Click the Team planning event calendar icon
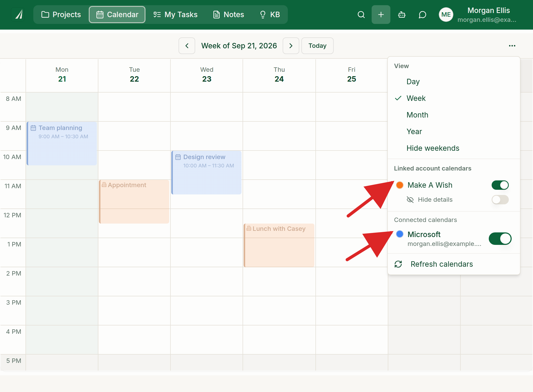The height and width of the screenshot is (392, 533). pos(33,128)
